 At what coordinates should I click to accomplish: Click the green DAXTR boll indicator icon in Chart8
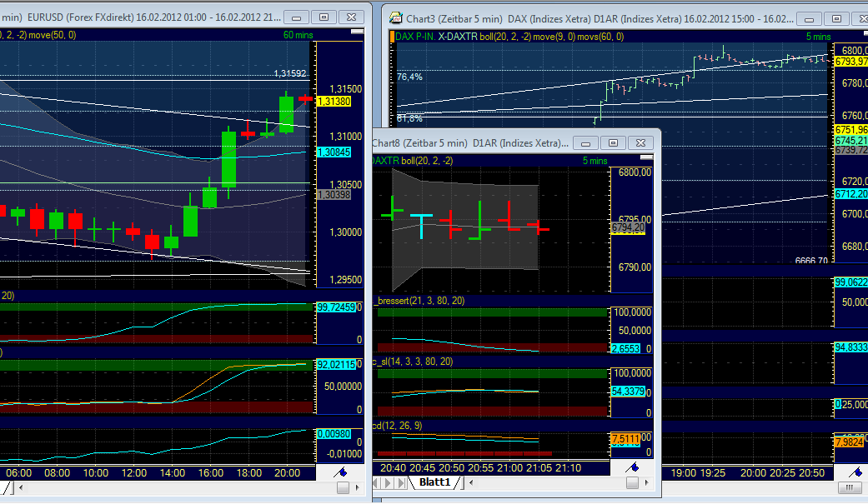point(391,158)
